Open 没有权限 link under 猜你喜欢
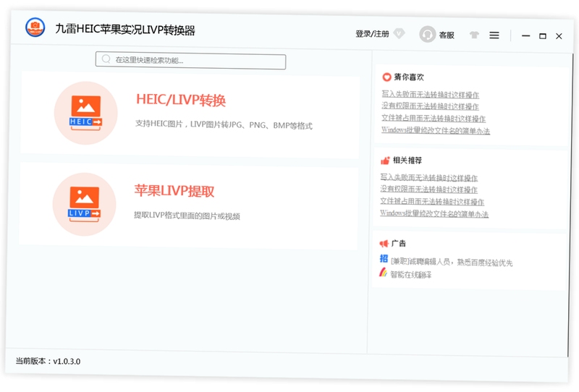Screen dimensions: 579x392 pos(430,106)
